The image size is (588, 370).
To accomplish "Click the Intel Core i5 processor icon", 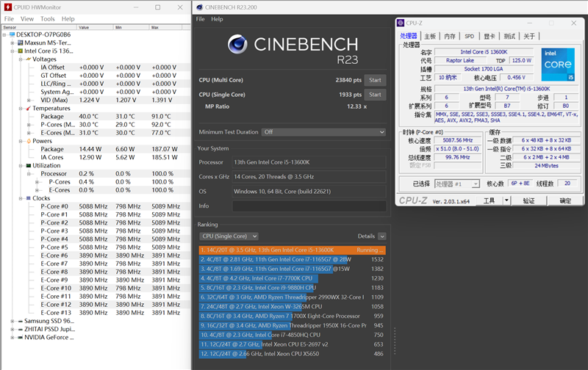I will (x=21, y=51).
